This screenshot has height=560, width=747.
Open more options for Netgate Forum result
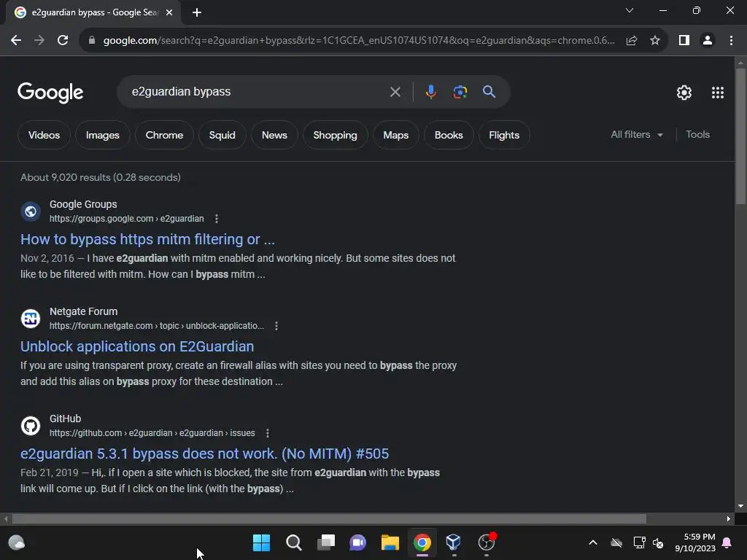tap(276, 326)
